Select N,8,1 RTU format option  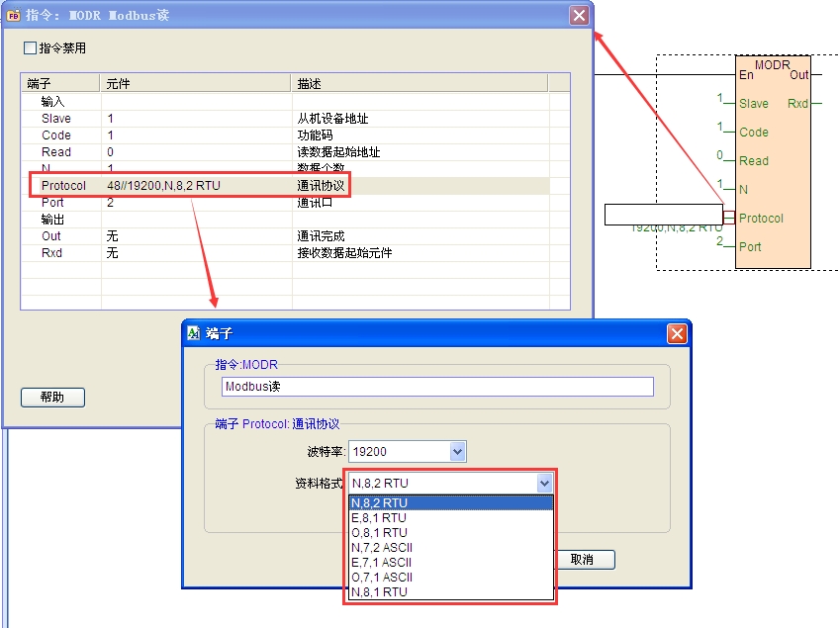(x=450, y=592)
